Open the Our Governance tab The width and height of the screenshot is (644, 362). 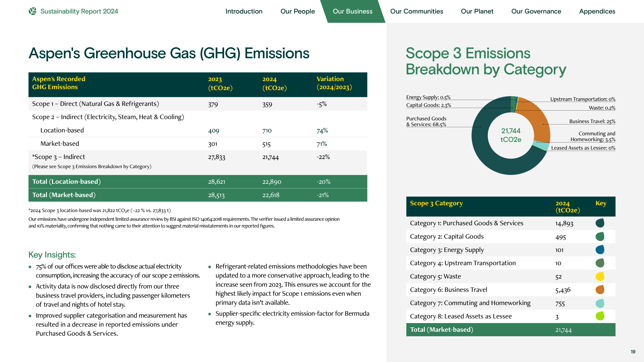tap(536, 11)
